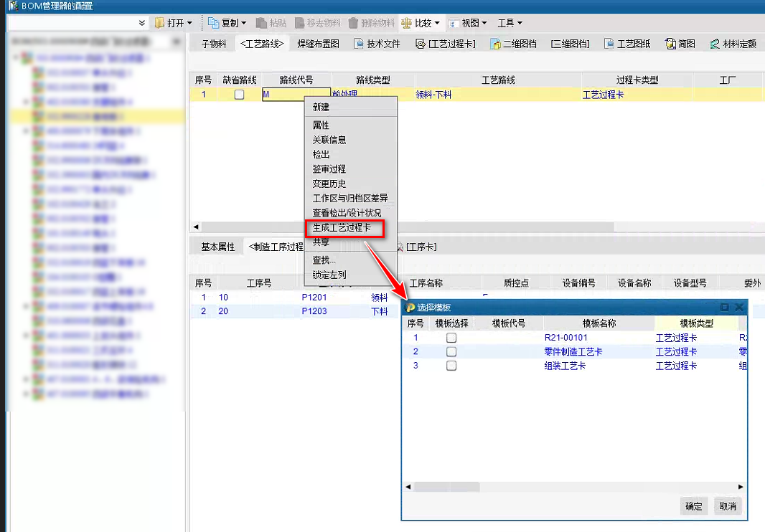Click the 二维图档 tab icon
The width and height of the screenshot is (765, 532).
(x=495, y=44)
